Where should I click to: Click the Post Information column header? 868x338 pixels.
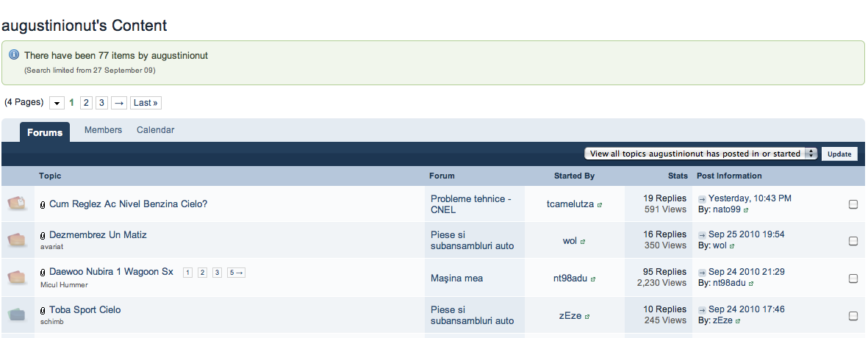729,176
